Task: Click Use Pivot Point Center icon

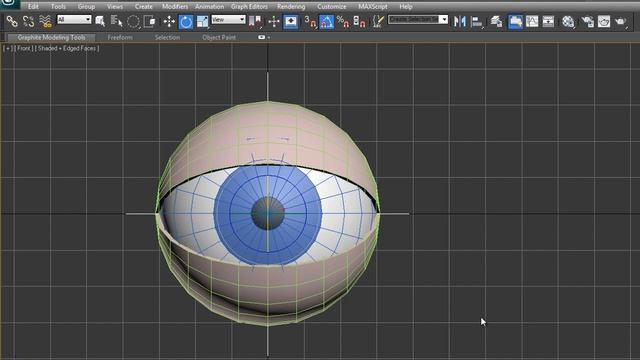Action: (x=255, y=21)
